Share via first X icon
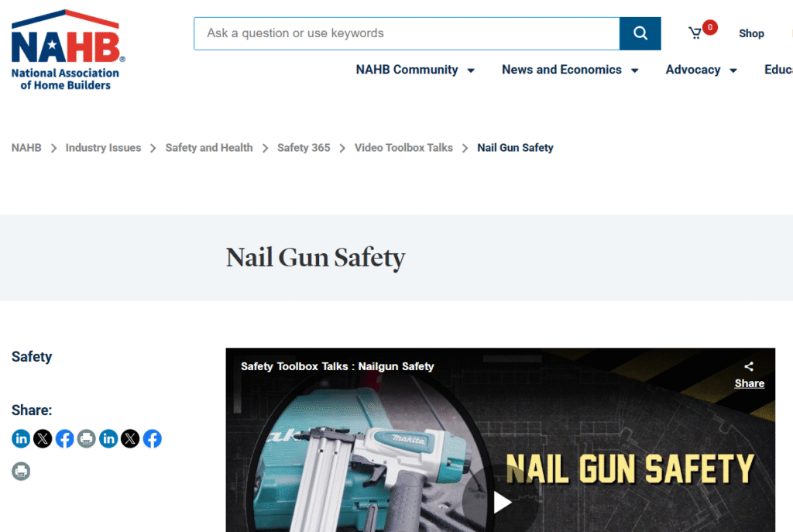This screenshot has width=793, height=532. 43,438
